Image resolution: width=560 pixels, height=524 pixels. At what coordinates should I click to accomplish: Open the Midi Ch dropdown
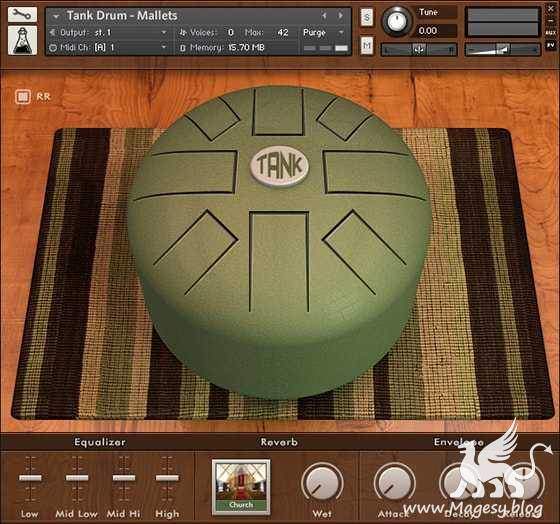point(108,48)
